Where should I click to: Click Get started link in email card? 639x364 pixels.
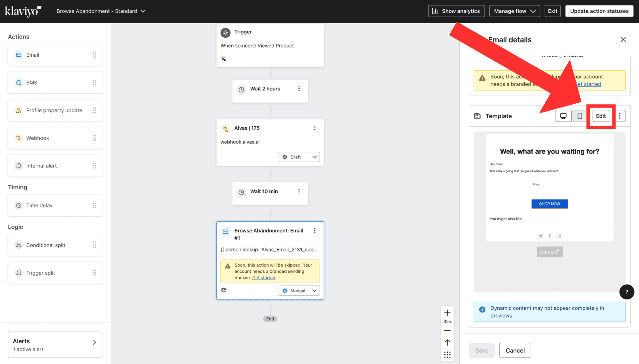coord(264,278)
